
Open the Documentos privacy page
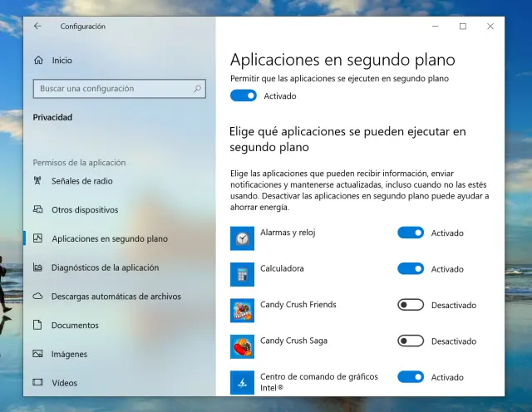(x=75, y=326)
